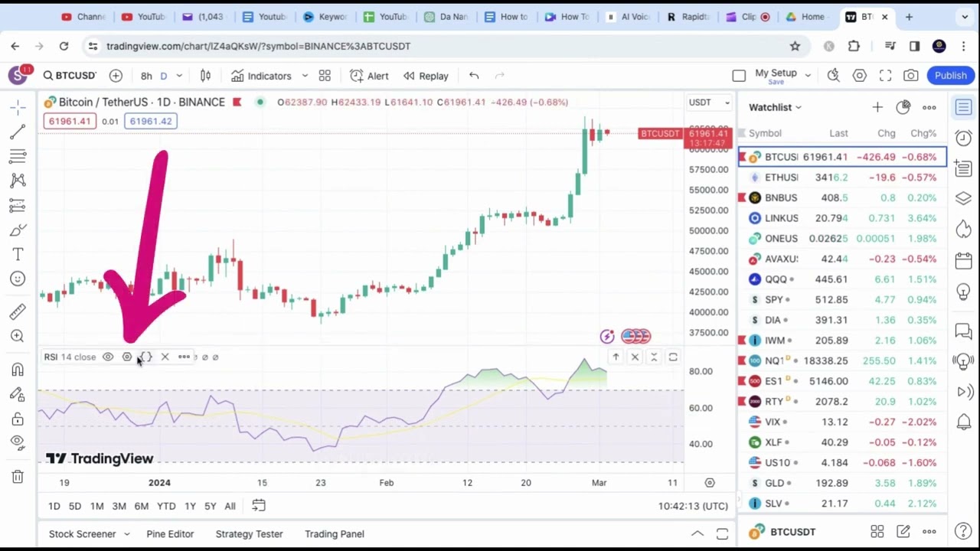Image resolution: width=980 pixels, height=551 pixels.
Task: Collapse the RSI pane
Action: click(654, 357)
